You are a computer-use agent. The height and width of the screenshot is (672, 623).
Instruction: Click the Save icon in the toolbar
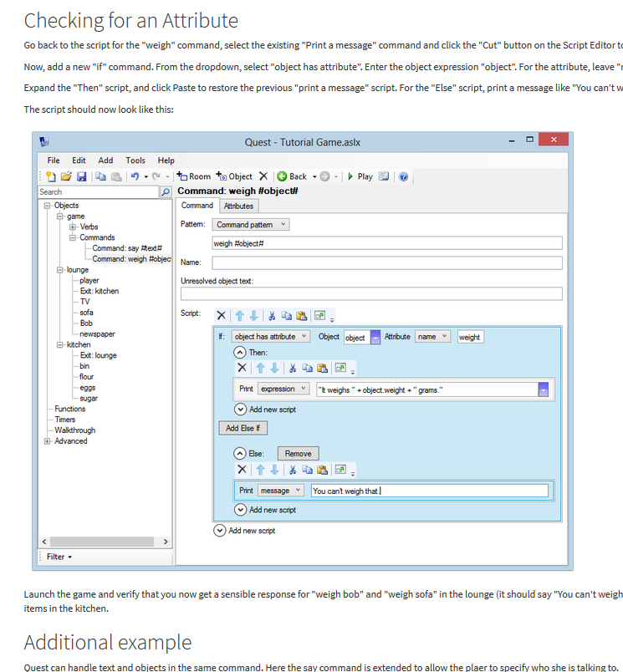click(81, 176)
